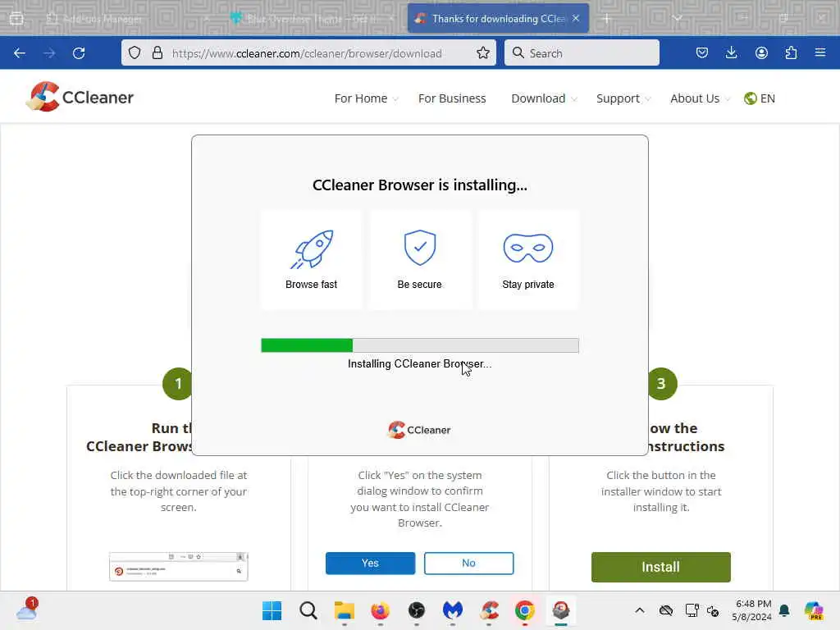The width and height of the screenshot is (840, 630).
Task: Expand the Support menu
Action: click(623, 98)
